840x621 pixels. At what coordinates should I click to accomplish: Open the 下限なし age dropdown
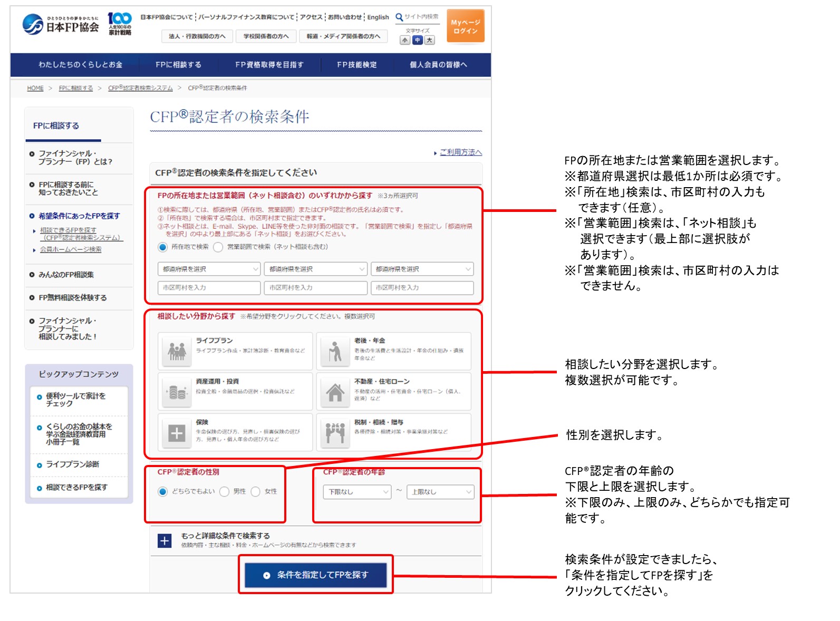tap(357, 492)
